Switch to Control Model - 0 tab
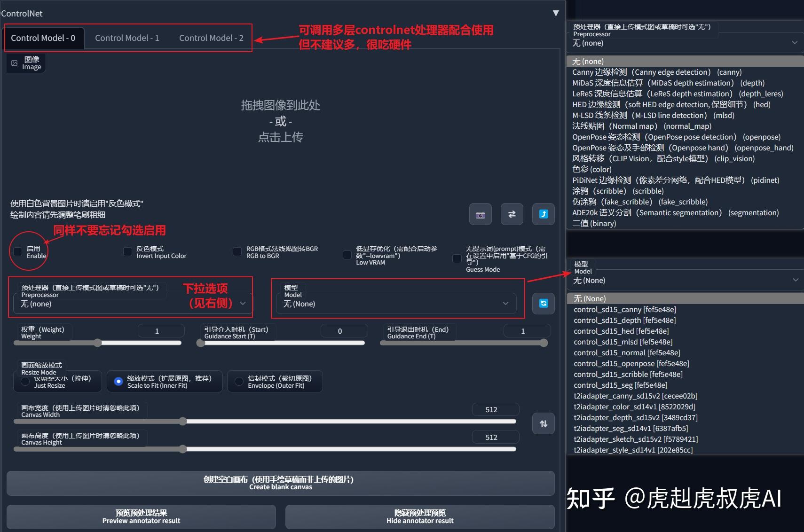 coord(43,38)
